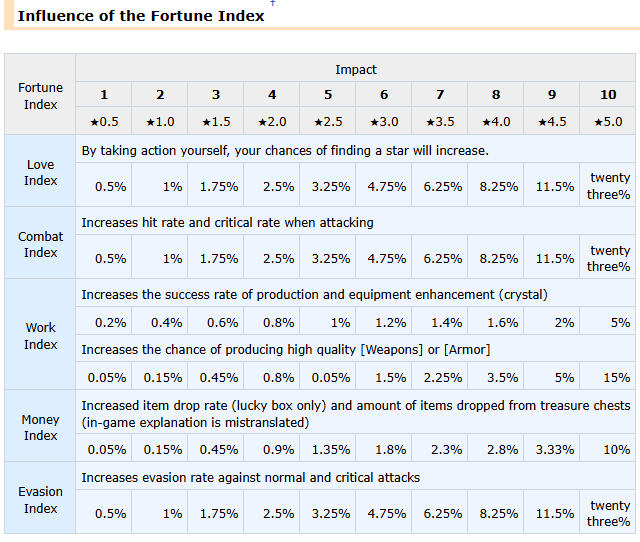Select the 3.33% value in Money Index row
Screen dimensions: 640x542
[x=554, y=449]
